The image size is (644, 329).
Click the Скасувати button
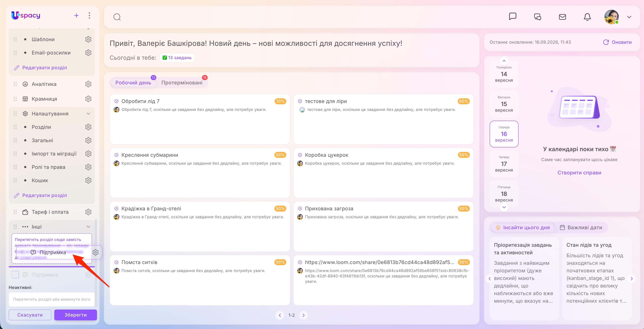30,315
